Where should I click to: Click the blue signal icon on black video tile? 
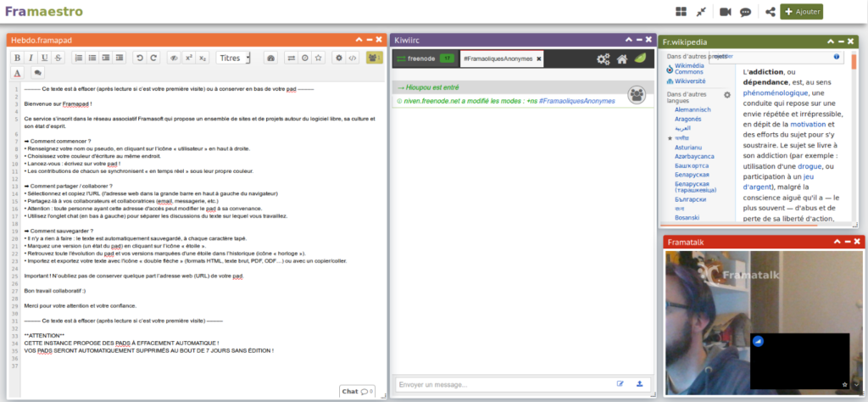coord(759,342)
